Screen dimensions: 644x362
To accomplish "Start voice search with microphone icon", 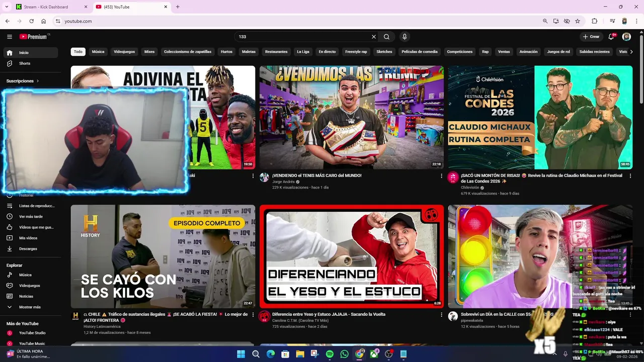I will (x=405, y=37).
